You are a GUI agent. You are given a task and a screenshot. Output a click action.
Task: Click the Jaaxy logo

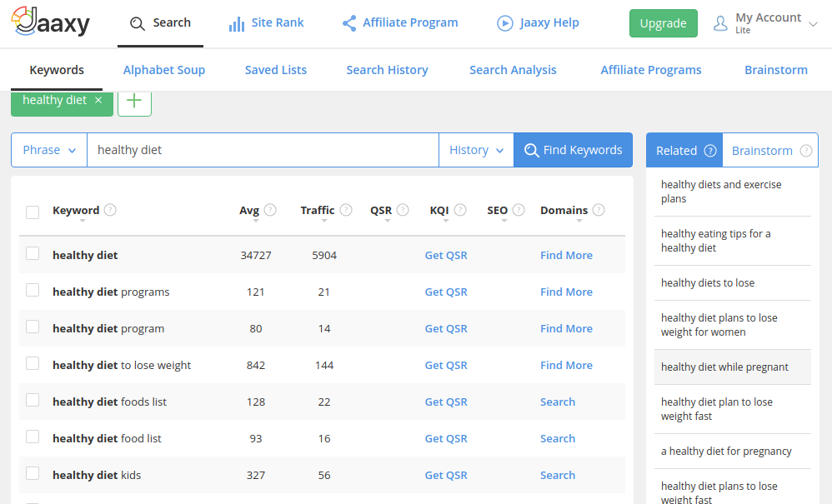(x=50, y=22)
